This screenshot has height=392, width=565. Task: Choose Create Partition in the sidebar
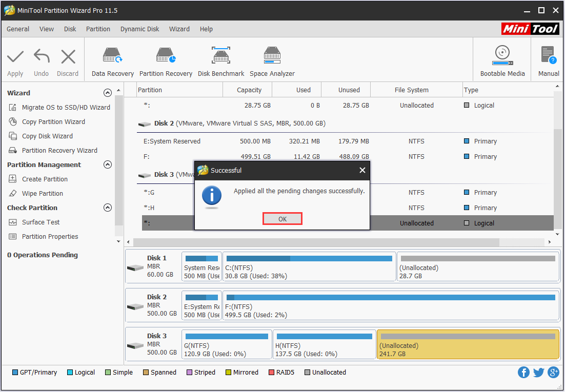click(45, 179)
